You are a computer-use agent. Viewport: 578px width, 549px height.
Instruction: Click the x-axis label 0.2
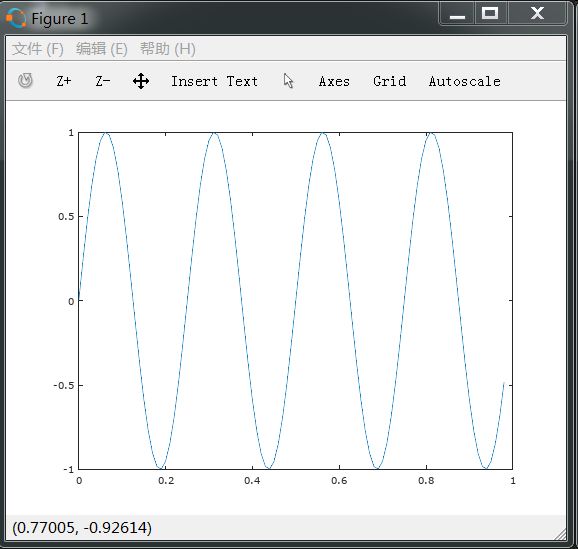pos(166,481)
